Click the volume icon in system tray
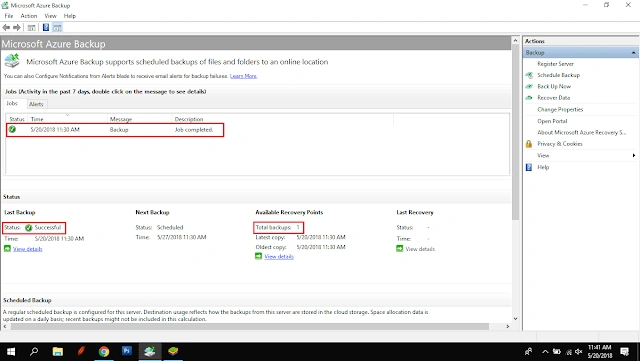Viewport: 640px width, 361px height. 579,352
